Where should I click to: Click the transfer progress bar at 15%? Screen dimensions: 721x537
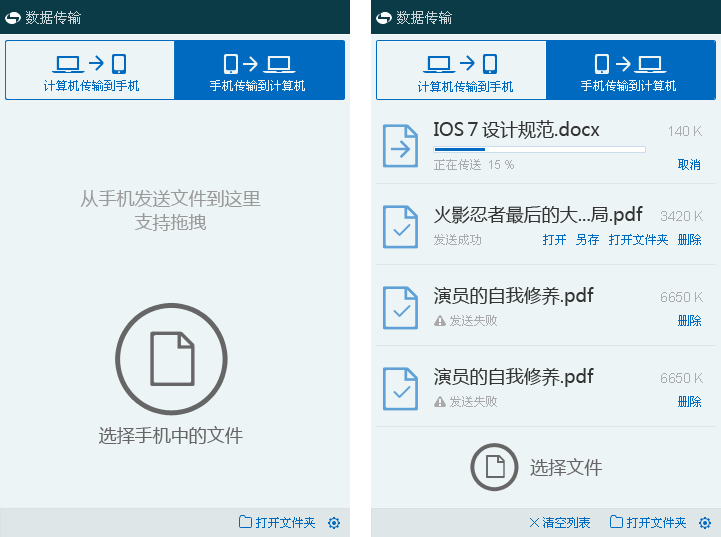pos(539,149)
